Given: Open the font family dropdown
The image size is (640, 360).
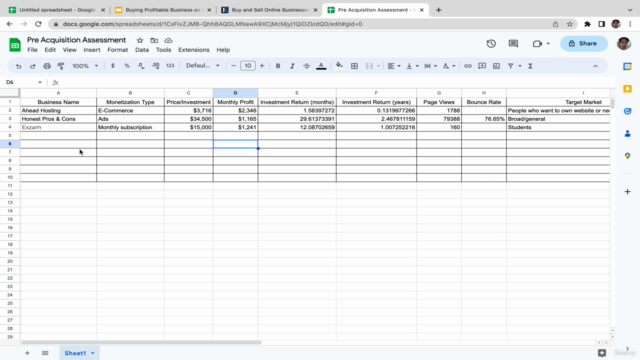Looking at the screenshot, I should (203, 66).
